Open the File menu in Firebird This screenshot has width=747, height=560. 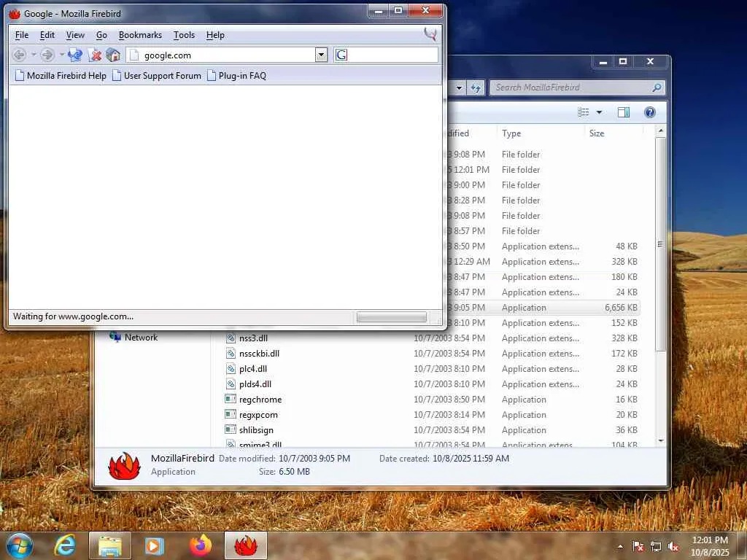pyautogui.click(x=22, y=35)
